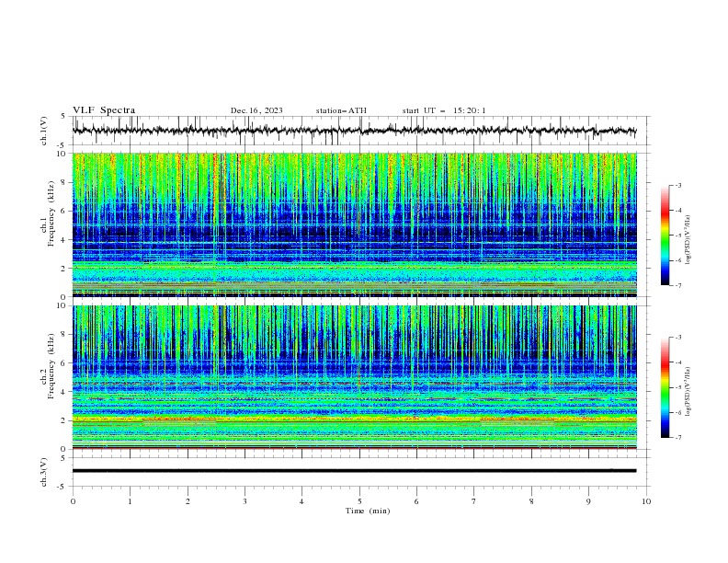Click time axis tick label '10'
The height and width of the screenshot is (563, 728).
(x=646, y=501)
